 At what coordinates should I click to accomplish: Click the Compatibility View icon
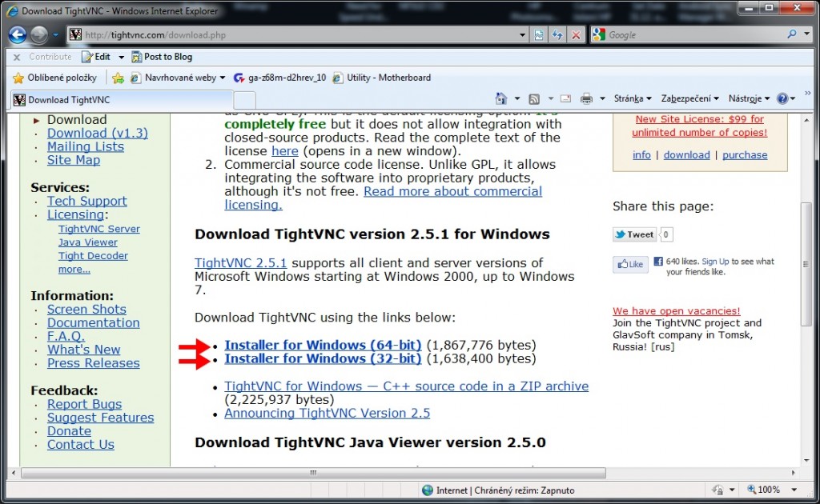tap(538, 35)
